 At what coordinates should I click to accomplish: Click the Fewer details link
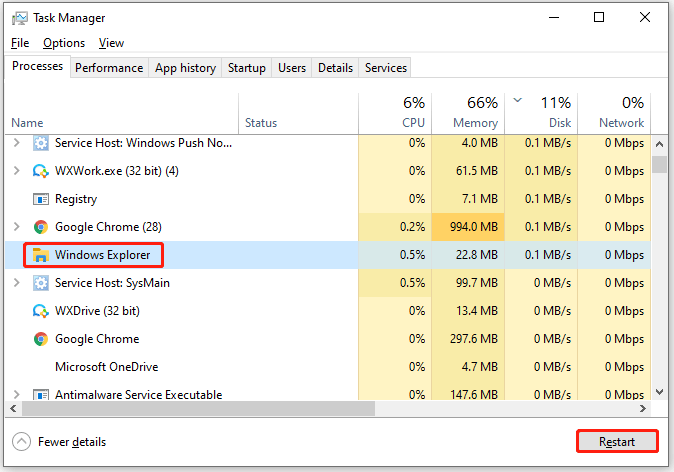pyautogui.click(x=72, y=442)
